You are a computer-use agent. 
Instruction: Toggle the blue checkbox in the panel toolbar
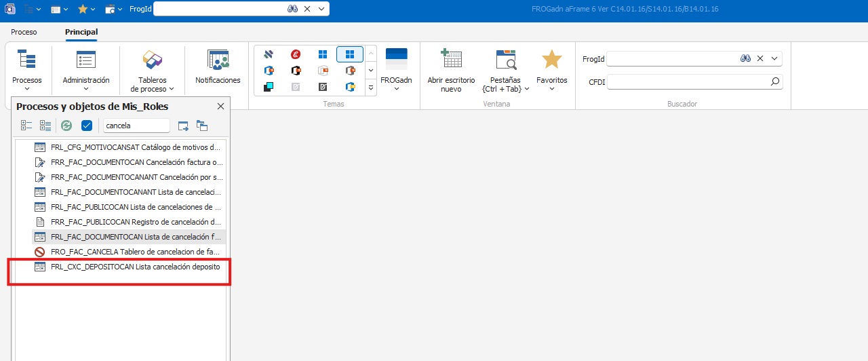click(x=86, y=126)
